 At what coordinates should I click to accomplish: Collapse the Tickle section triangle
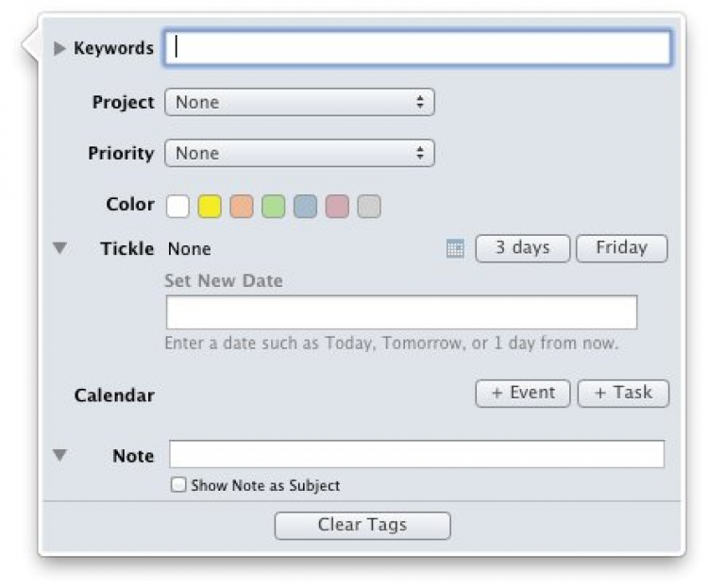click(60, 249)
